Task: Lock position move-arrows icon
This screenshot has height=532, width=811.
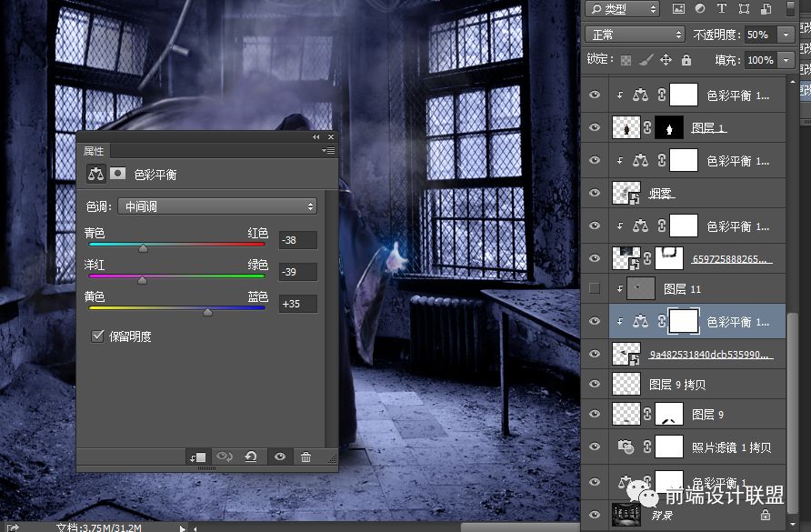Action: 666,60
